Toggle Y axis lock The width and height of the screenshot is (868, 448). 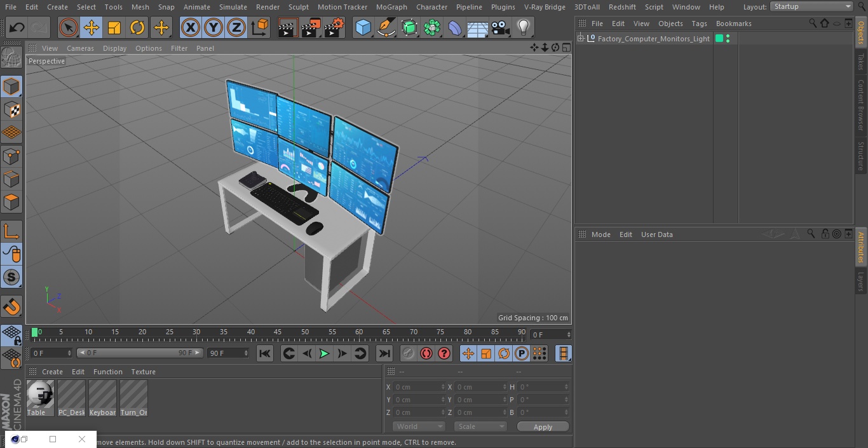pos(214,27)
